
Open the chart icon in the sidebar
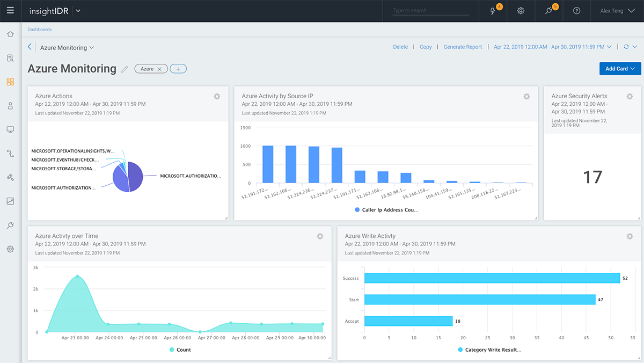pyautogui.click(x=10, y=201)
